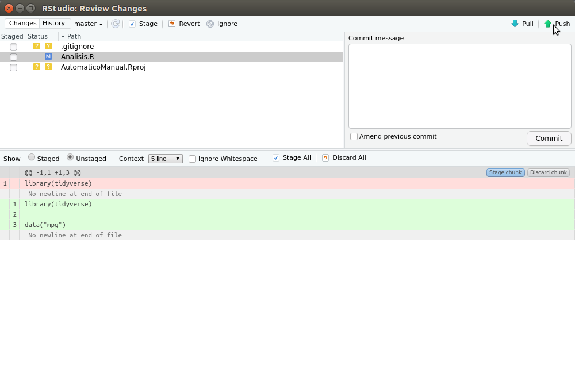Click the Discard All icon
Screen dimensions: 575x392
325,158
